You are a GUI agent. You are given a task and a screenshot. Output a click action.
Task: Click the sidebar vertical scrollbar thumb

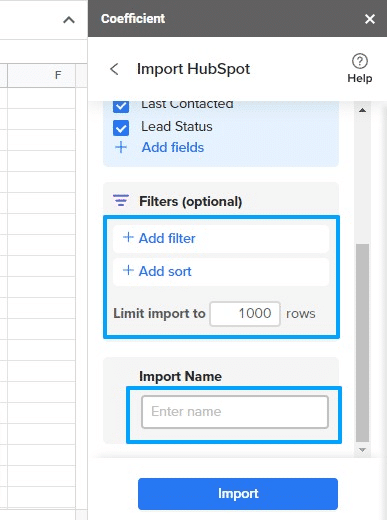pyautogui.click(x=362, y=343)
